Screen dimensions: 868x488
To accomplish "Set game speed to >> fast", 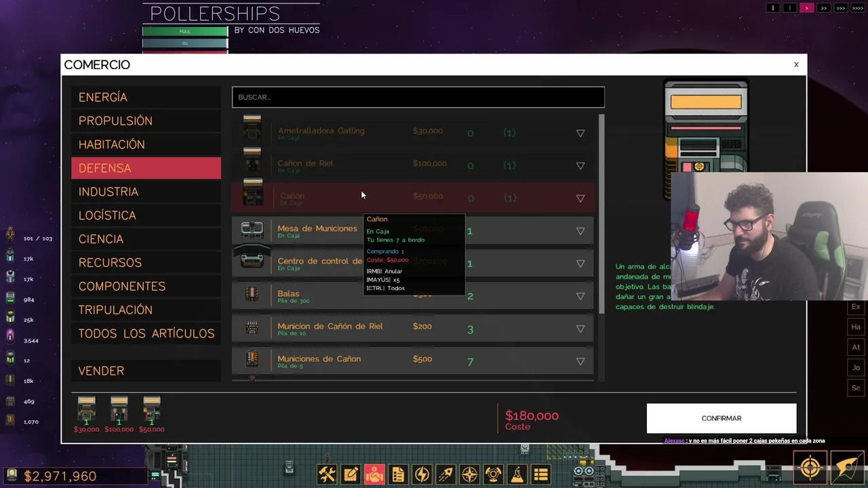I will [x=823, y=8].
